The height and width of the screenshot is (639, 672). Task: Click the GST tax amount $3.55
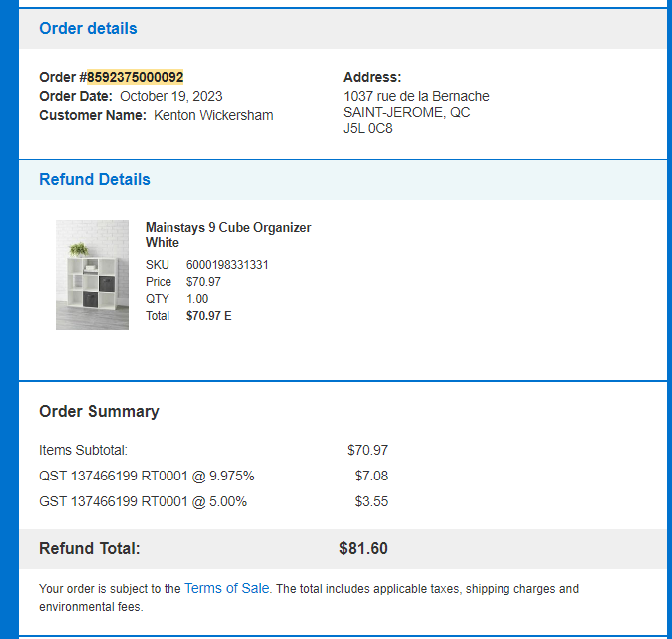[x=371, y=501]
